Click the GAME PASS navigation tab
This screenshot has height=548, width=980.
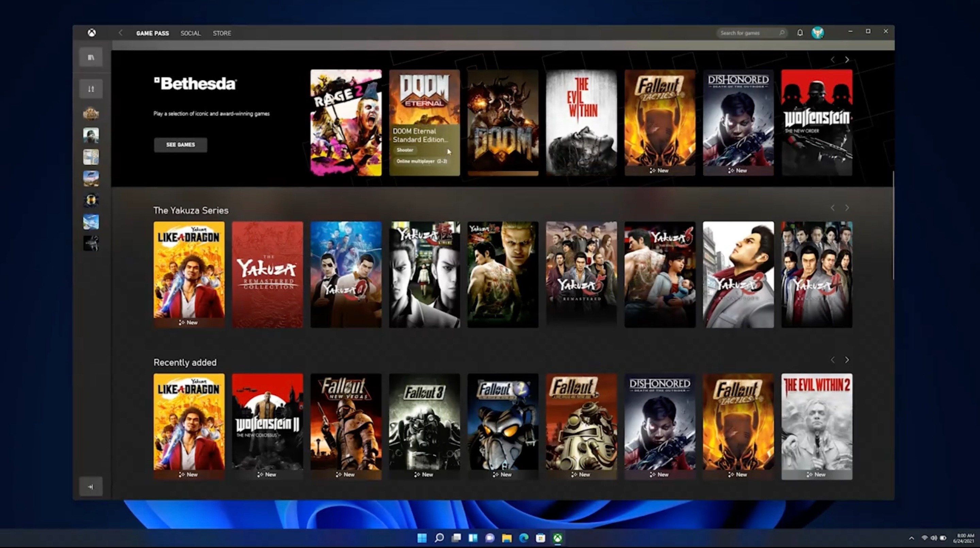(x=150, y=32)
